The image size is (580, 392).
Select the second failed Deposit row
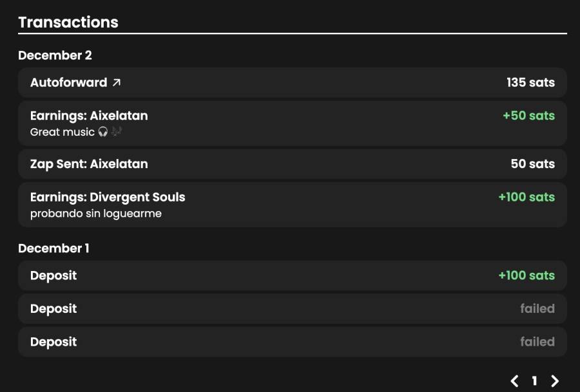(292, 342)
